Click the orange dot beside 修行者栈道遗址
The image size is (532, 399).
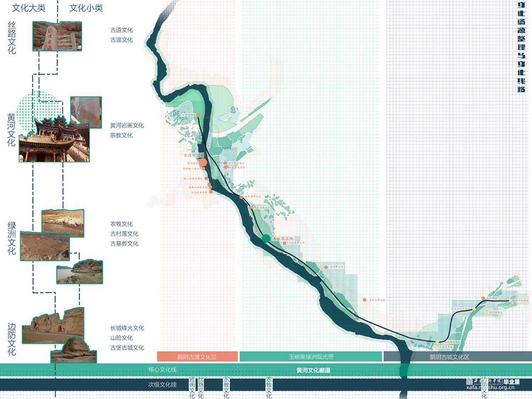click(206, 178)
